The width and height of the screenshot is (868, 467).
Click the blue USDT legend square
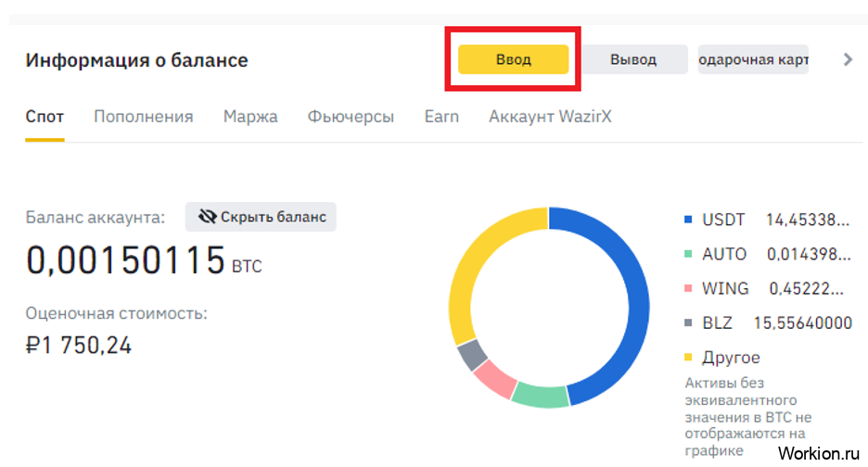tap(687, 220)
